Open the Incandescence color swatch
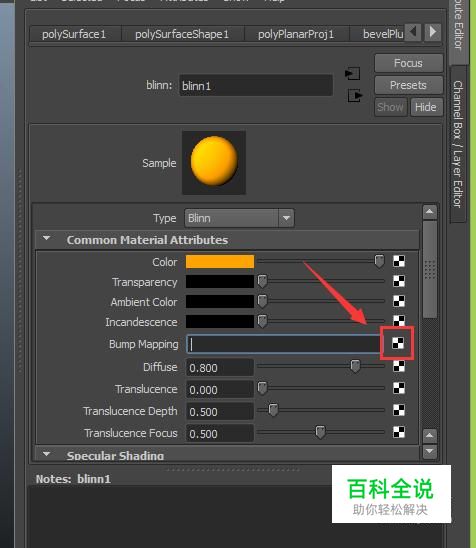476x548 pixels. pyautogui.click(x=220, y=321)
